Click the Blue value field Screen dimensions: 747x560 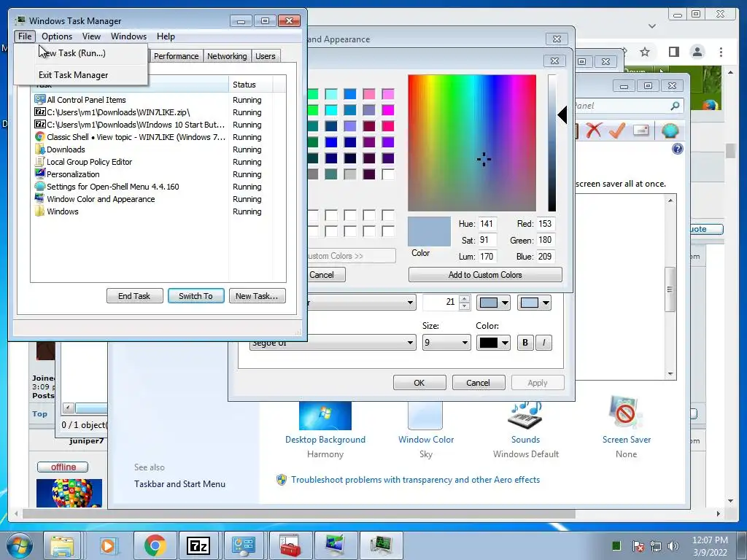[x=545, y=256]
